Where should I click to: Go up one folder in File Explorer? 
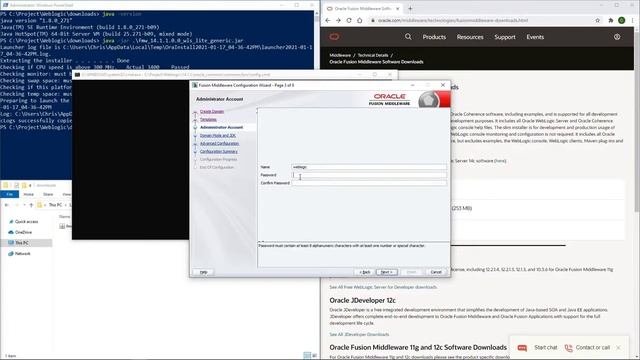(x=31, y=205)
